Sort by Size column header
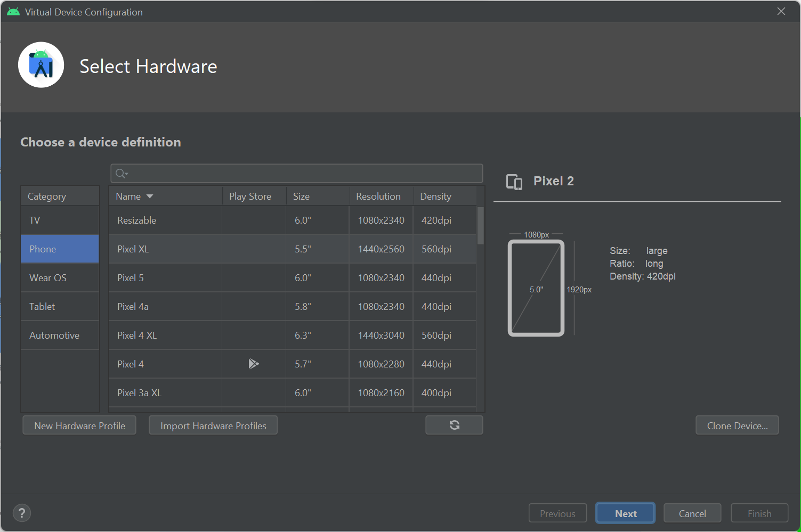 click(318, 196)
